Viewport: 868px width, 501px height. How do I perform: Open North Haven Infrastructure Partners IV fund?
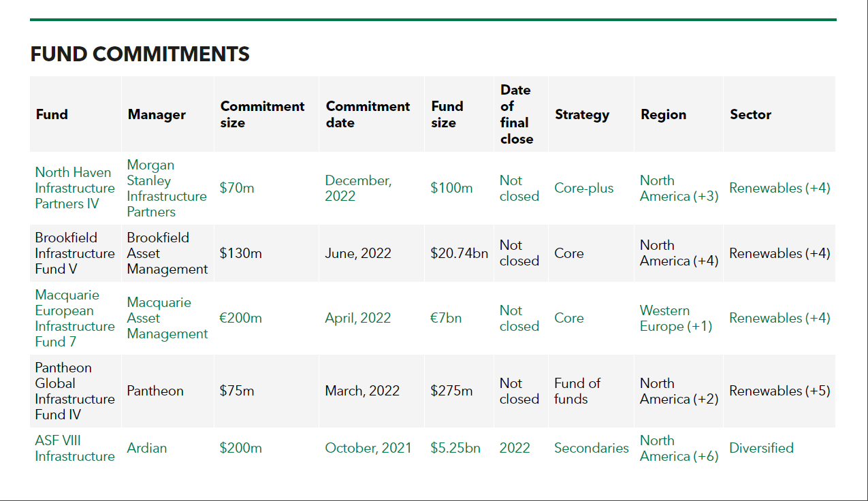click(x=75, y=188)
